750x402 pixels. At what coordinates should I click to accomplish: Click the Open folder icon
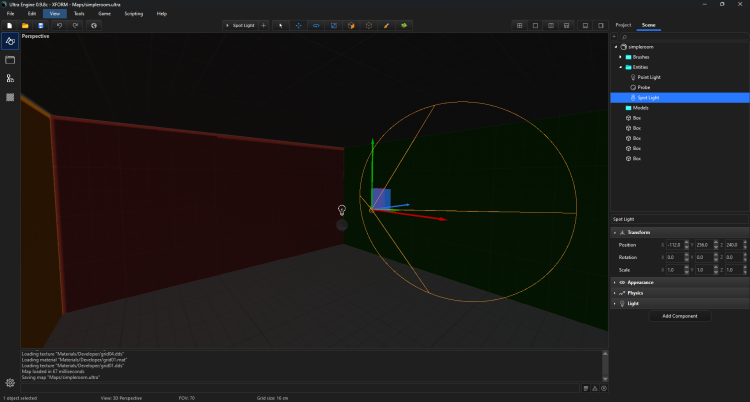click(25, 25)
